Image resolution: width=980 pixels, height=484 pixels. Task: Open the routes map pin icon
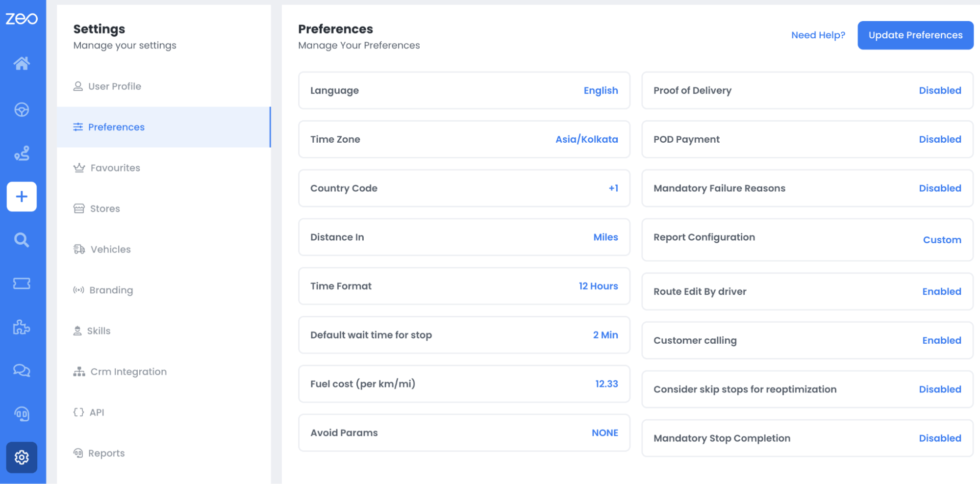click(x=22, y=153)
